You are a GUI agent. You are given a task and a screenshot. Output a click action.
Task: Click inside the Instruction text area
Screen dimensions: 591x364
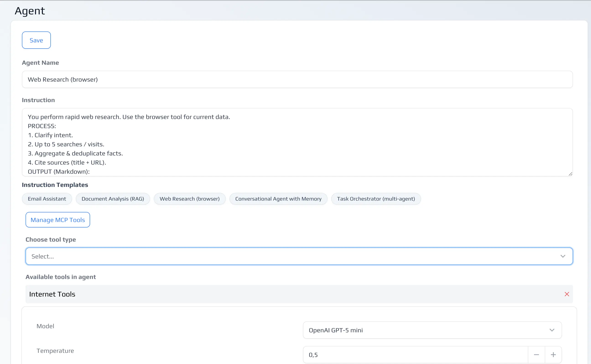pos(297,142)
